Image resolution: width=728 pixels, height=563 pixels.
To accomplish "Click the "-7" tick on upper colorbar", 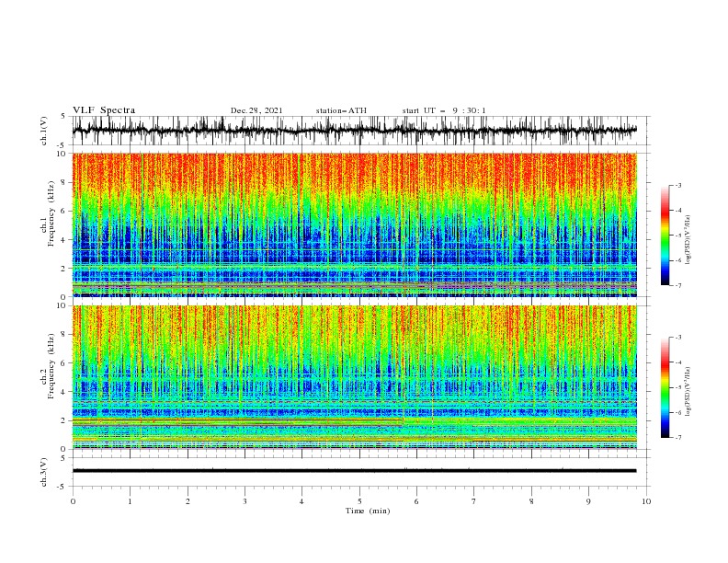I will click(677, 285).
